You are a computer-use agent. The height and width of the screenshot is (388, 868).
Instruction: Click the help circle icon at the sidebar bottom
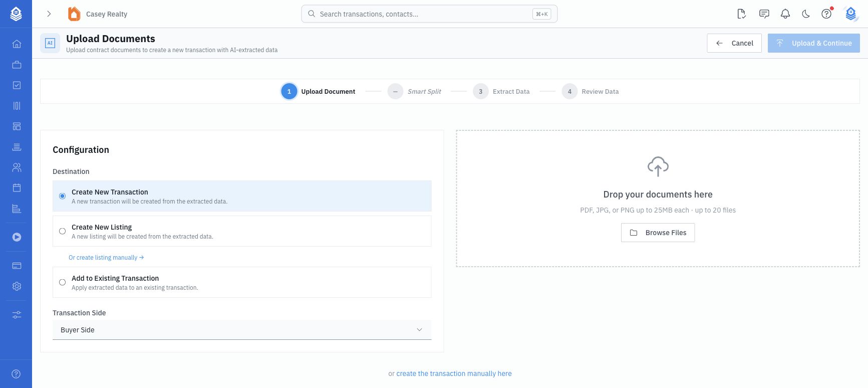16,374
